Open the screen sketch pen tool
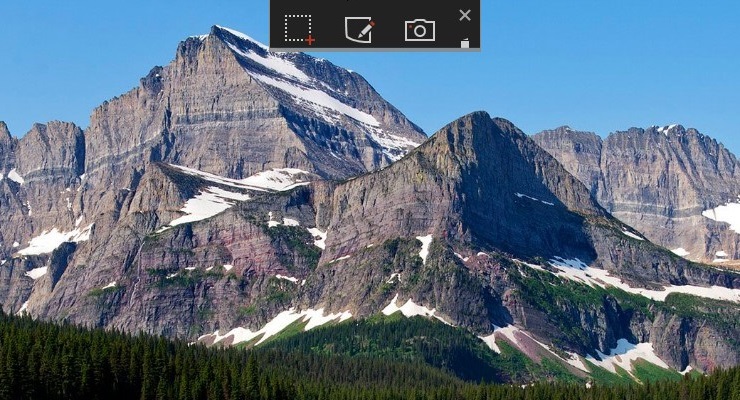This screenshot has width=740, height=400. click(x=360, y=30)
